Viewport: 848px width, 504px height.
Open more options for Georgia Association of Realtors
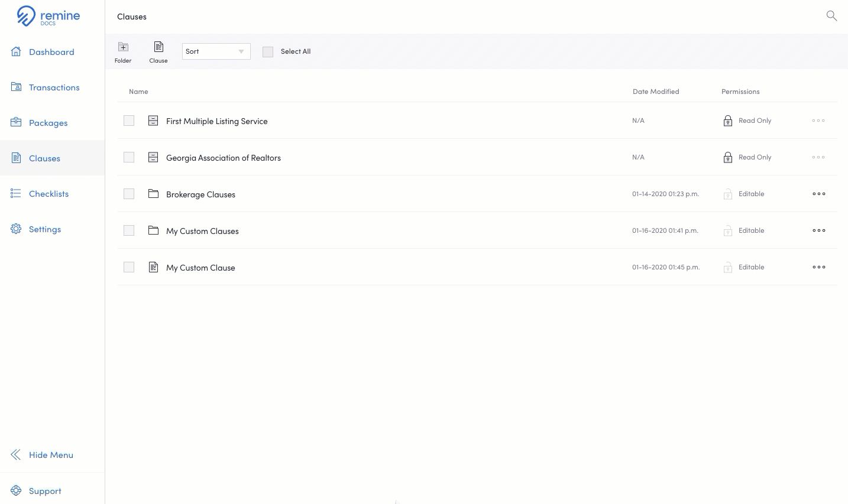818,157
